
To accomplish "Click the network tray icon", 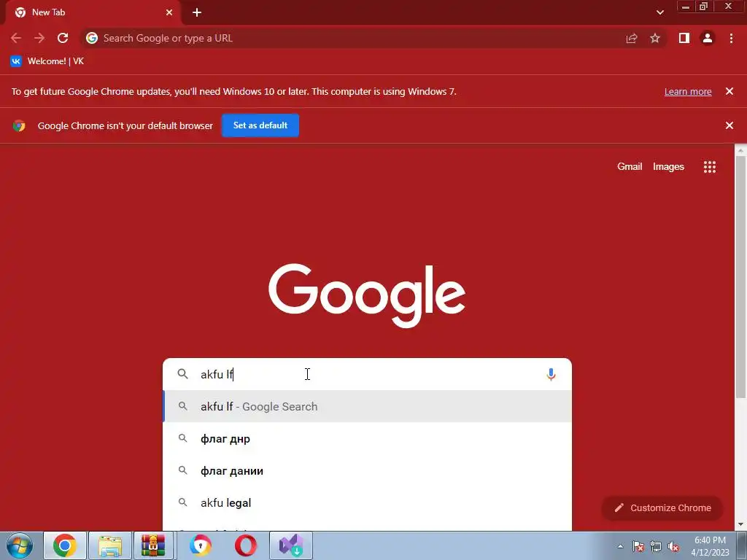I will (656, 546).
